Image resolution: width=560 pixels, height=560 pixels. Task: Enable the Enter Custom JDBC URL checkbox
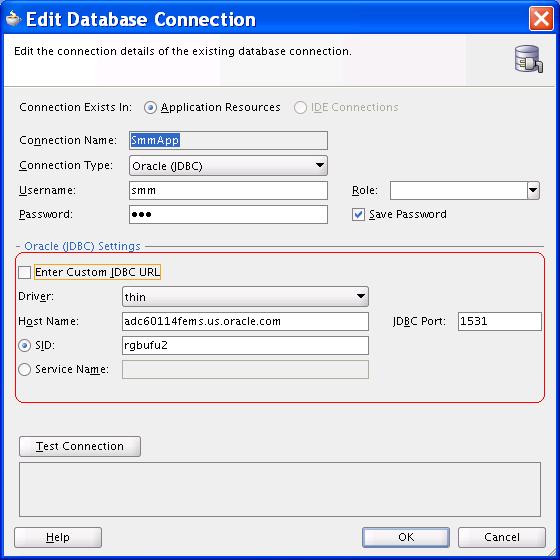click(x=24, y=272)
